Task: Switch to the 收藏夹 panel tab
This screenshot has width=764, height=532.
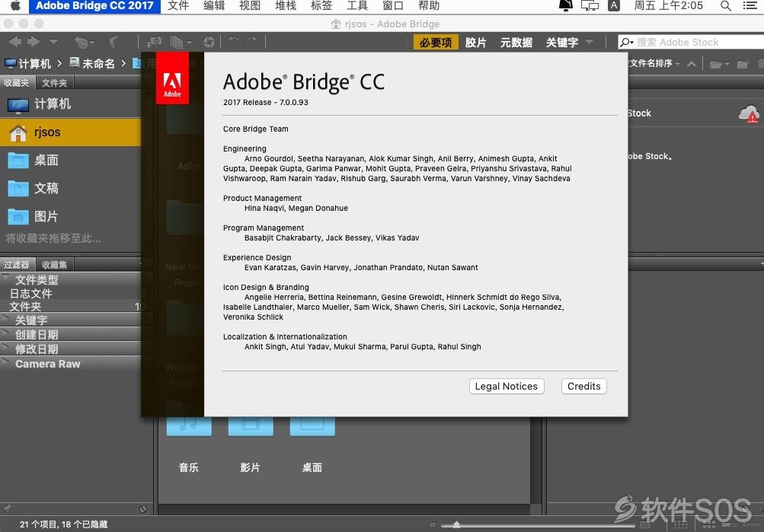Action: 17,83
